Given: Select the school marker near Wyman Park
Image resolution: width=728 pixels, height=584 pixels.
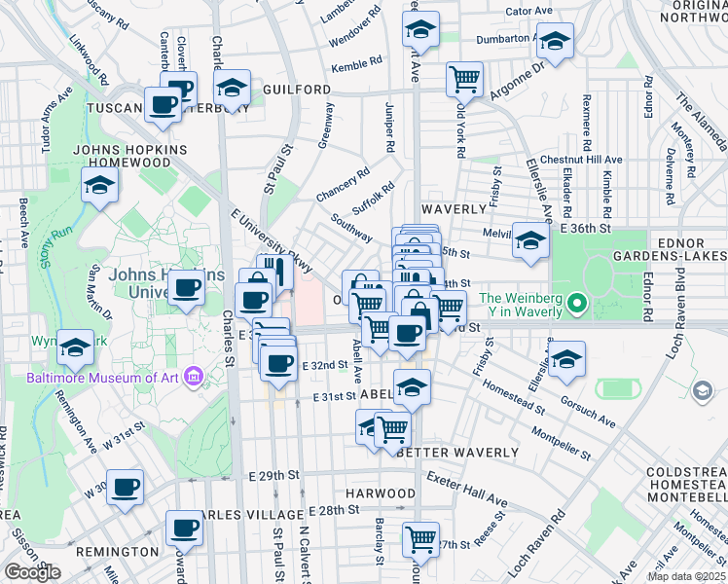Looking at the screenshot, I should pyautogui.click(x=75, y=347).
